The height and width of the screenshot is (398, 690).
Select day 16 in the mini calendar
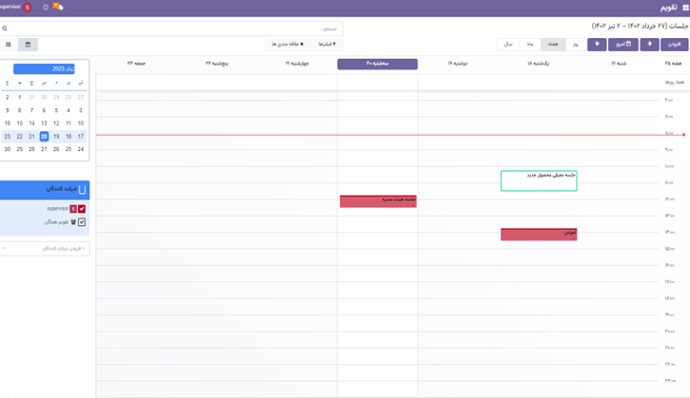click(7, 123)
